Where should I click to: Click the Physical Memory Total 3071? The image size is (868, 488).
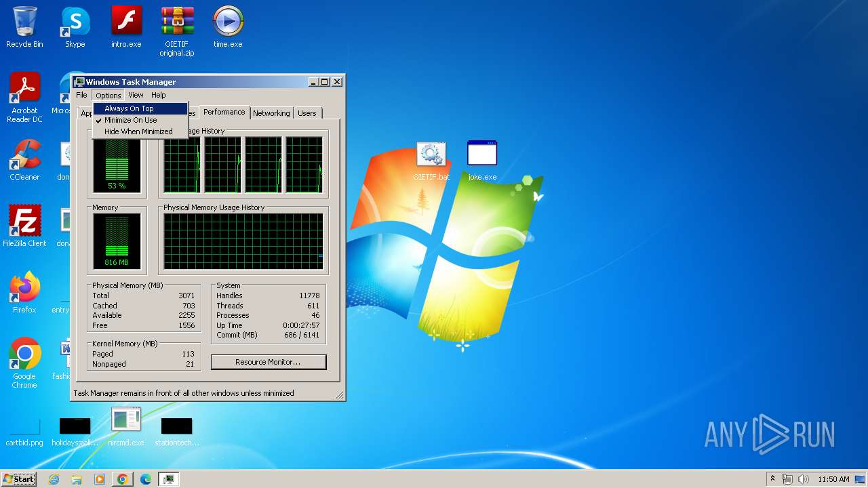(x=186, y=296)
